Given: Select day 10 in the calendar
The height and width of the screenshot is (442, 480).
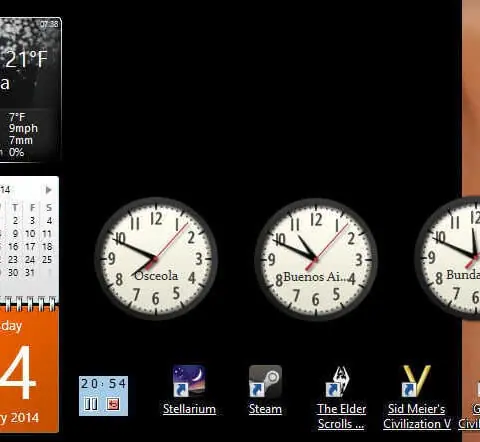Looking at the screenshot, I should point(30,234).
